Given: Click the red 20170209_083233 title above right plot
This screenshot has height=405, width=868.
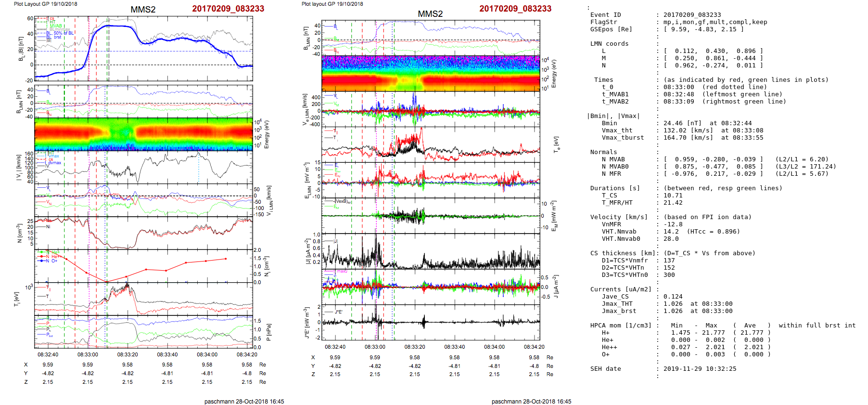Looking at the screenshot, I should pyautogui.click(x=515, y=9).
